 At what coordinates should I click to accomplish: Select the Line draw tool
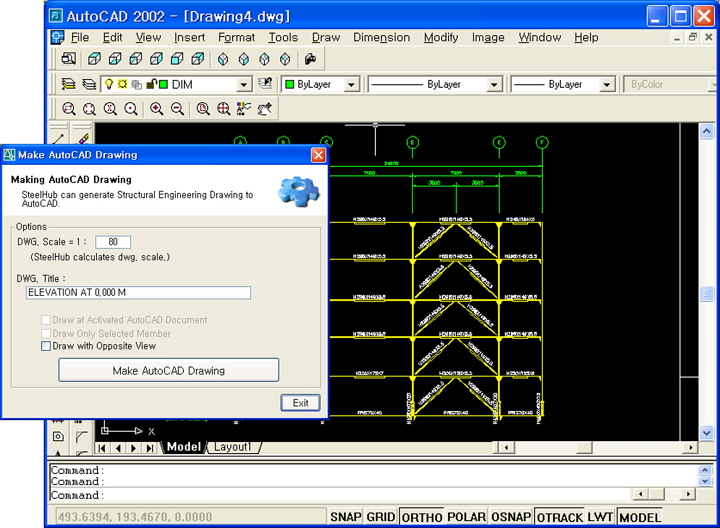58,136
